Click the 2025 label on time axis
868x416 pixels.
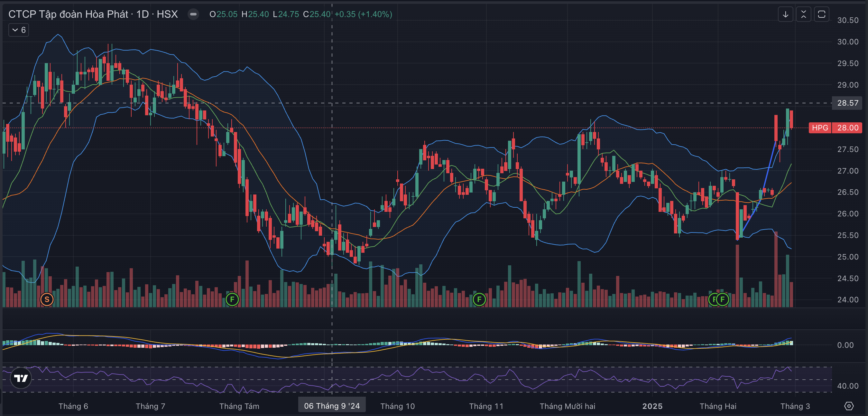click(652, 406)
